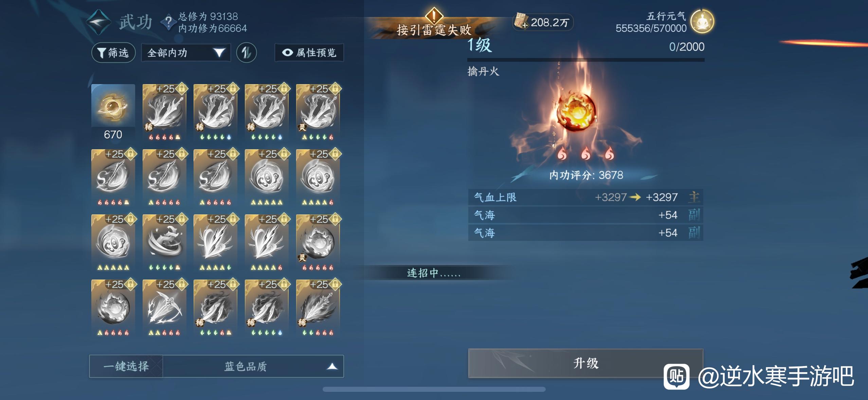The height and width of the screenshot is (400, 868).
Task: Toggle lock on first +25 sword skill
Action: coord(182,89)
